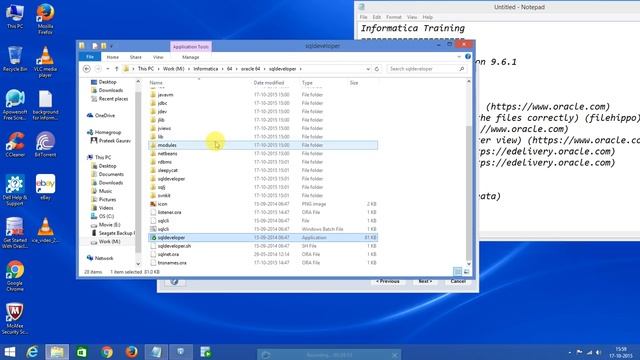Image resolution: width=640 pixels, height=360 pixels.
Task: Select the sqlcli Windows Batch File
Action: 263,229
